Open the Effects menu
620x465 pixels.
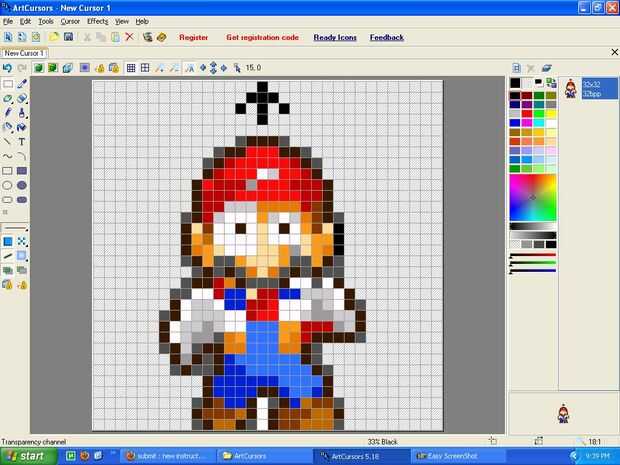[x=98, y=21]
